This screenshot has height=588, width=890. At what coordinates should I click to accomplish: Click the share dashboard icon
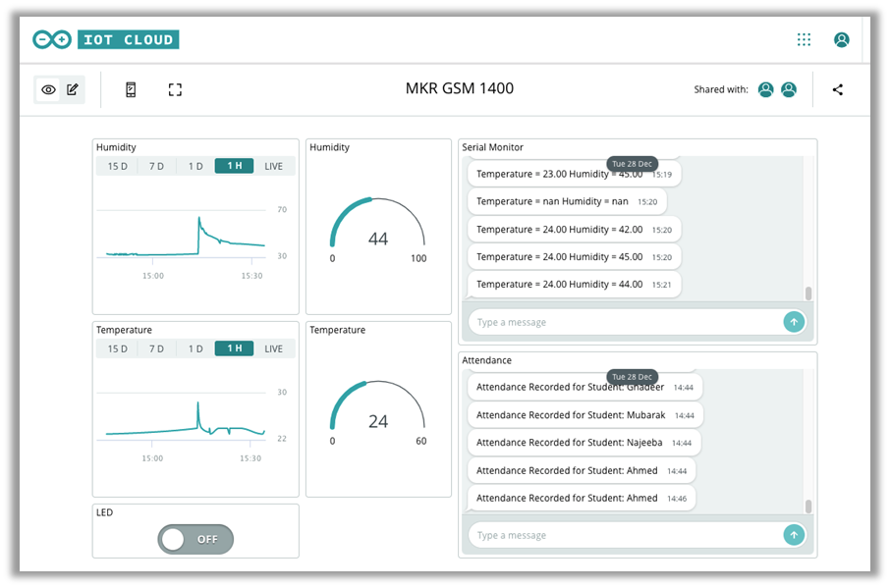tap(837, 89)
